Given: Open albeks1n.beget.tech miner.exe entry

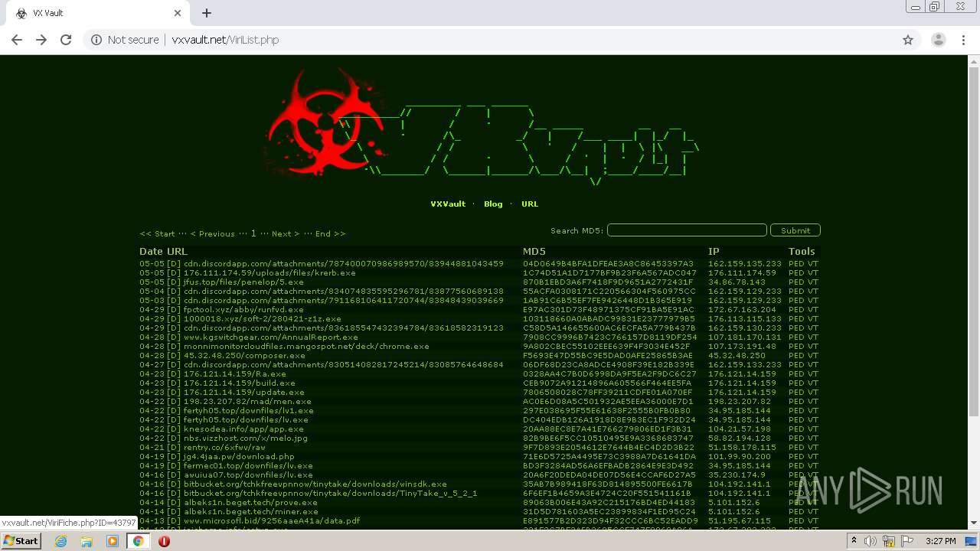Looking at the screenshot, I should tap(250, 512).
